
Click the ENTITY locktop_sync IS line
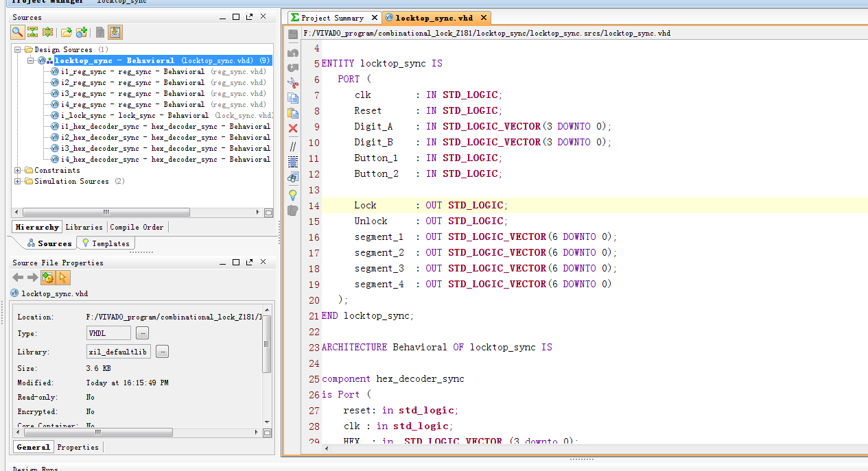pos(382,63)
